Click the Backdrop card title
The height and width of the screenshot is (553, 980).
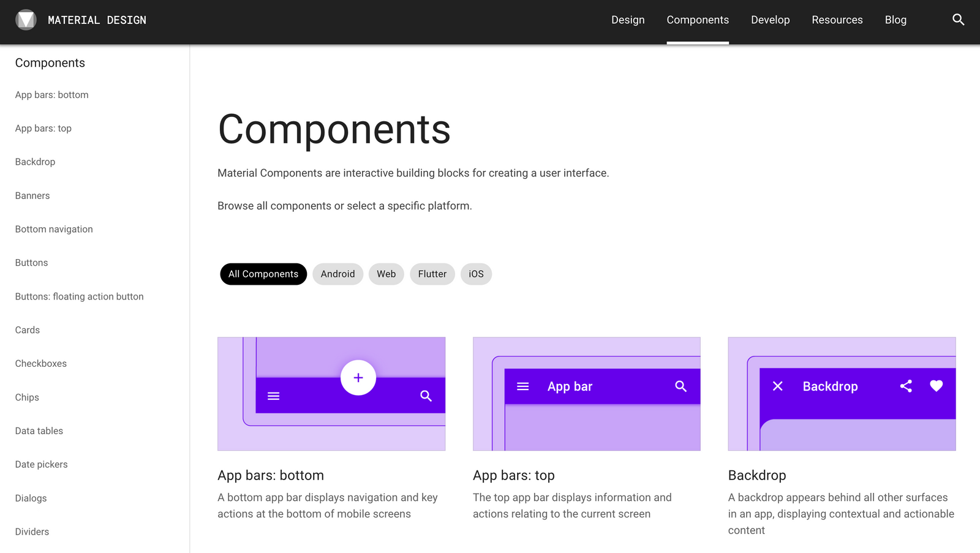tap(757, 475)
